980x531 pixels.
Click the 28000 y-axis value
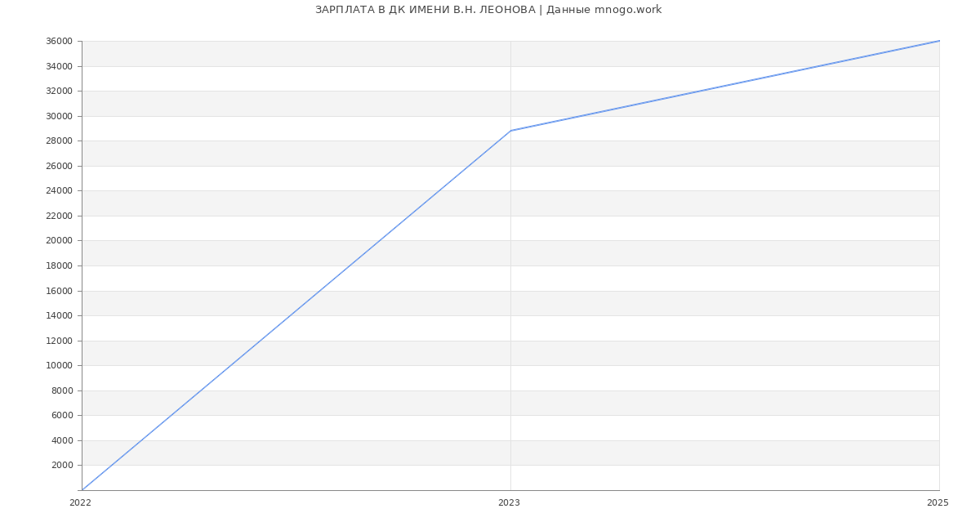pos(60,141)
